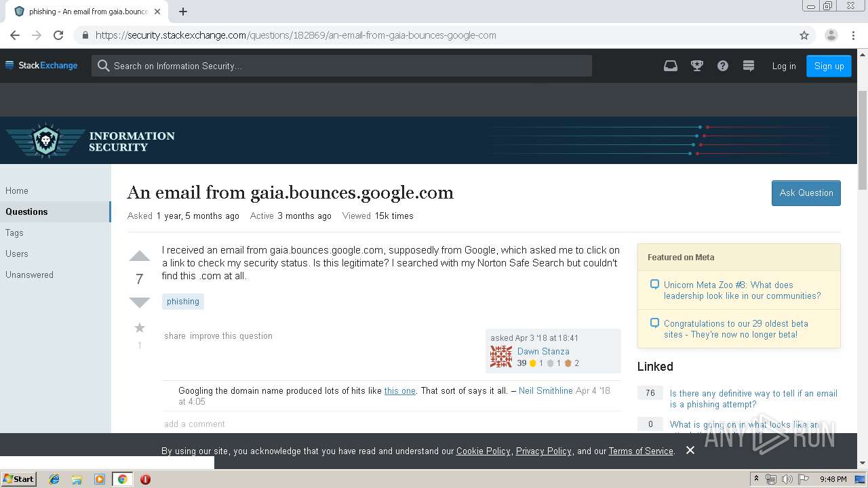Open the Windows Start menu
The image size is (868, 488).
pyautogui.click(x=18, y=479)
